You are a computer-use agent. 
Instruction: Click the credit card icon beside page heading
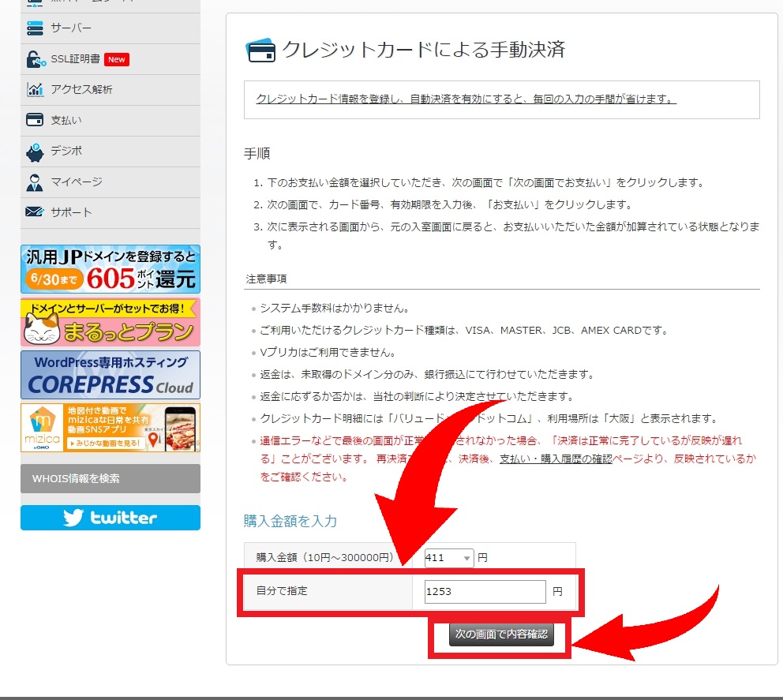(260, 51)
